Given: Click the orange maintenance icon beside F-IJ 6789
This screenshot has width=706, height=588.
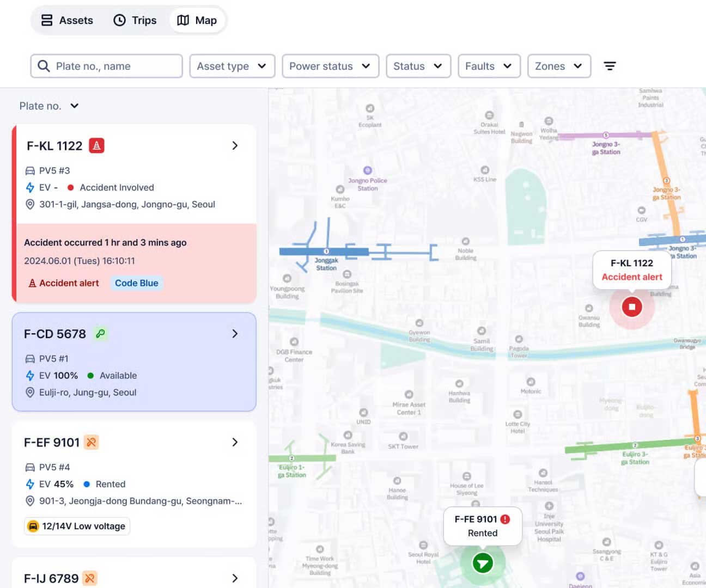Looking at the screenshot, I should tap(90, 578).
